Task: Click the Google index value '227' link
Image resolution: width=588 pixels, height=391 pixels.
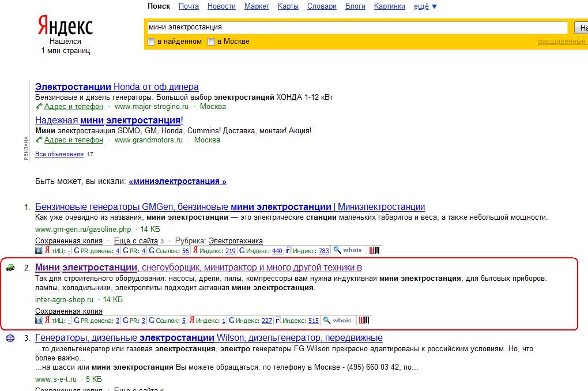Action: (267, 321)
